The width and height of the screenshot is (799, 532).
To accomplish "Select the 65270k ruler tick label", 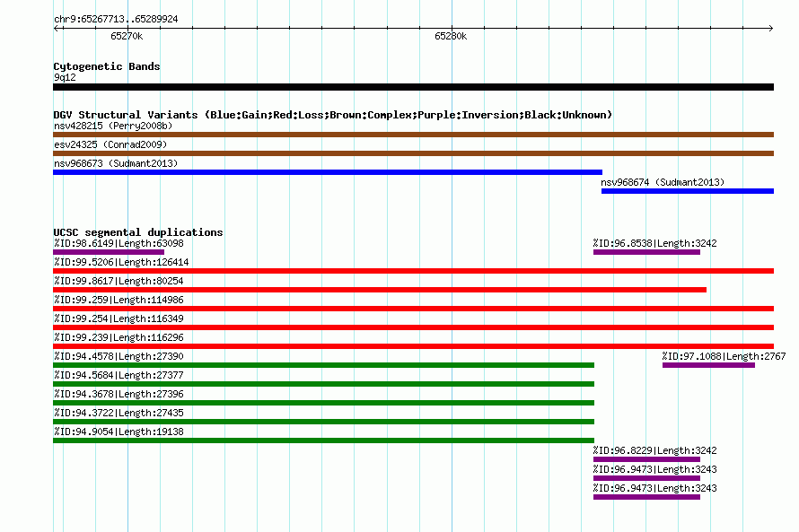I will [127, 36].
